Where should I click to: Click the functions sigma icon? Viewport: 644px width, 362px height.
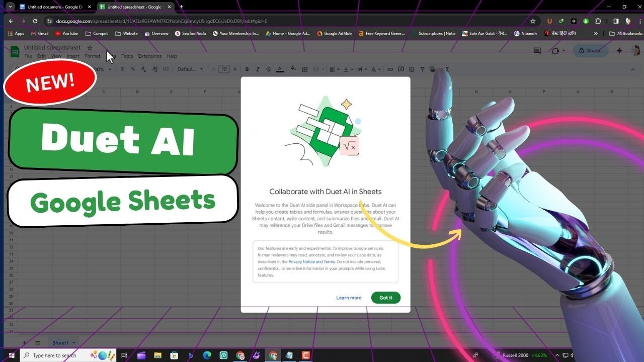(x=448, y=69)
